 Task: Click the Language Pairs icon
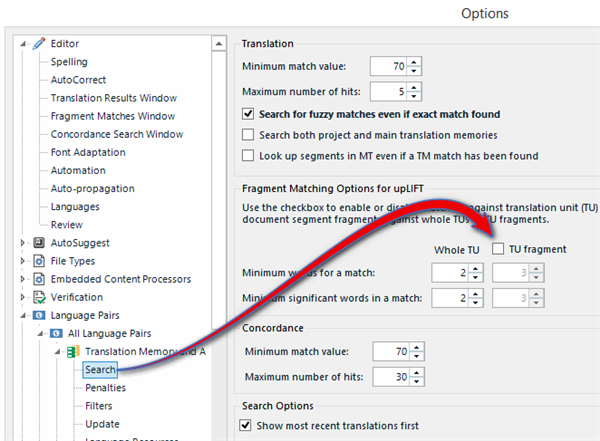pos(39,315)
